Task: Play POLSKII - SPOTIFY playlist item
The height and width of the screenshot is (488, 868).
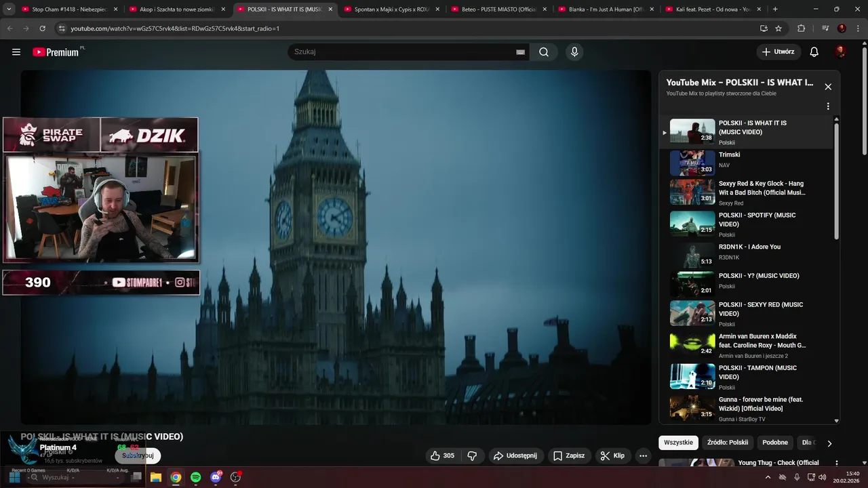Action: pyautogui.click(x=746, y=224)
